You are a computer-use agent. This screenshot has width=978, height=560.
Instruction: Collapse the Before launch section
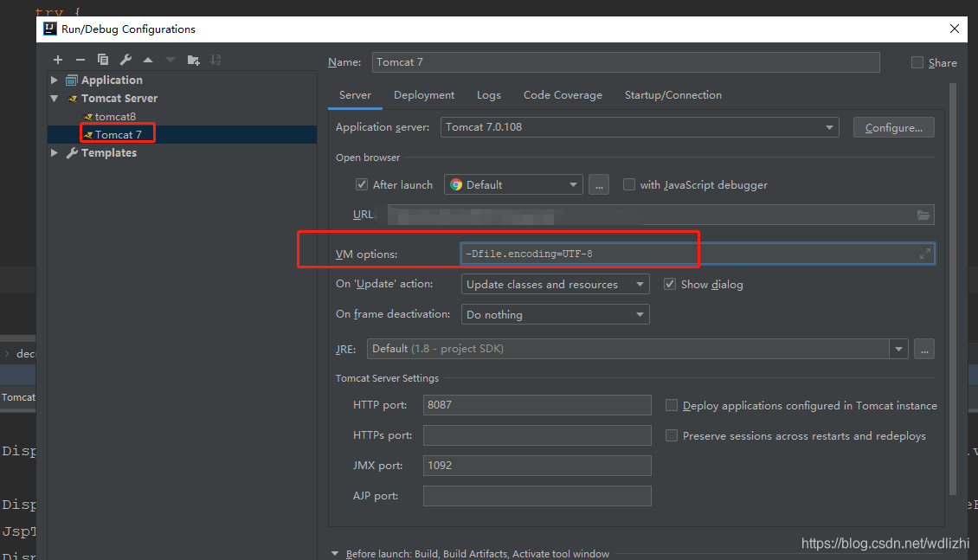pos(335,554)
